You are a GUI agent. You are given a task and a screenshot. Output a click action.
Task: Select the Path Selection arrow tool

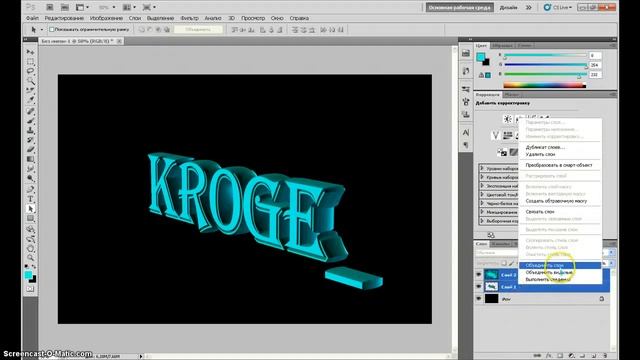31,209
